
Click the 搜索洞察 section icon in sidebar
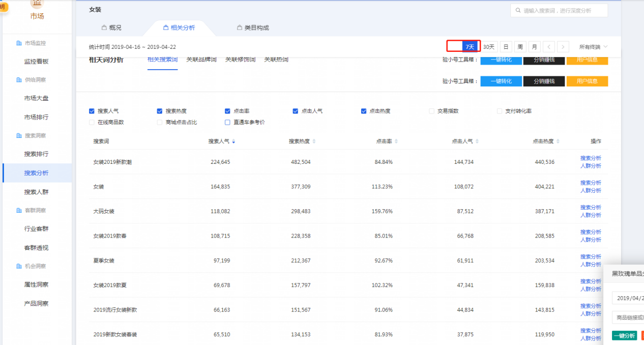coord(19,135)
